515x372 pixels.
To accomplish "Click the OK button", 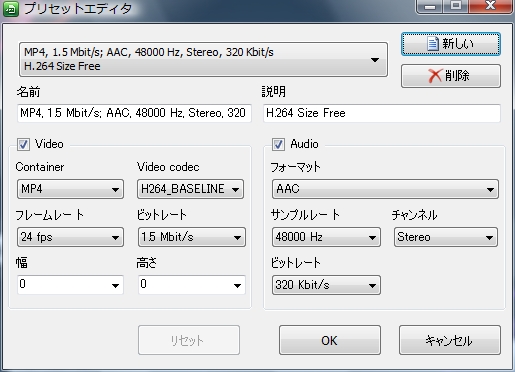I will (x=330, y=340).
